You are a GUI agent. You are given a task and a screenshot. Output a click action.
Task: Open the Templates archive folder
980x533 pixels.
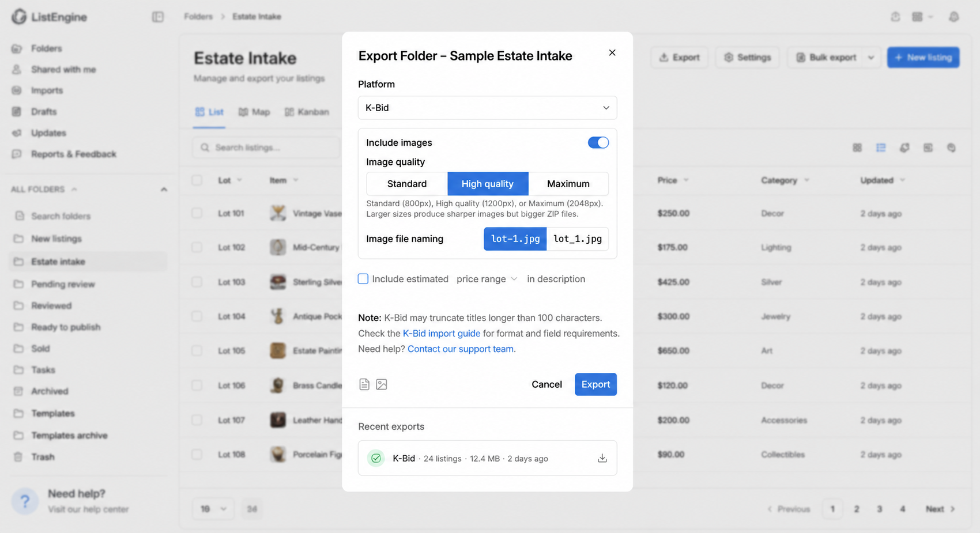pyautogui.click(x=69, y=435)
